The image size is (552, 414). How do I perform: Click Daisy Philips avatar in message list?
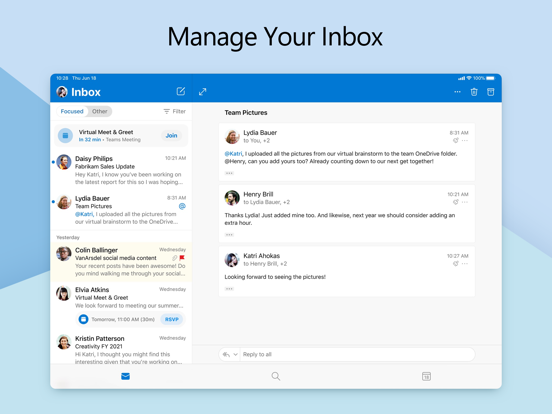pyautogui.click(x=64, y=162)
